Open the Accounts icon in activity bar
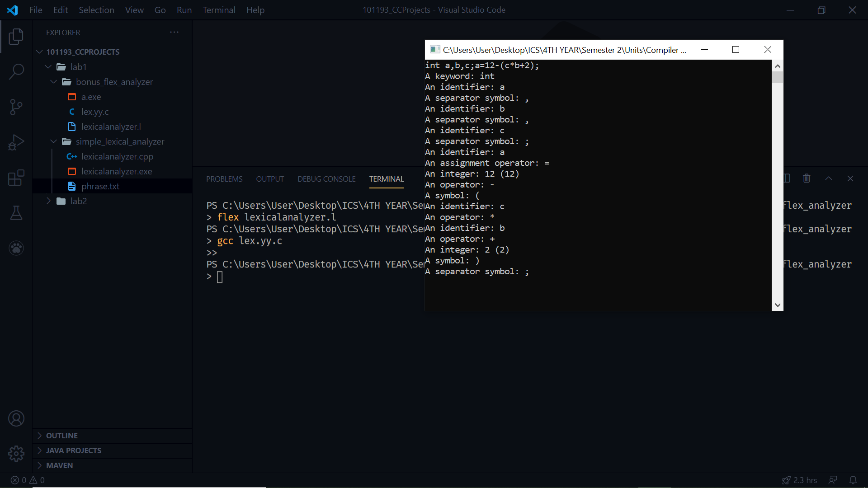This screenshot has height=488, width=868. point(16,418)
